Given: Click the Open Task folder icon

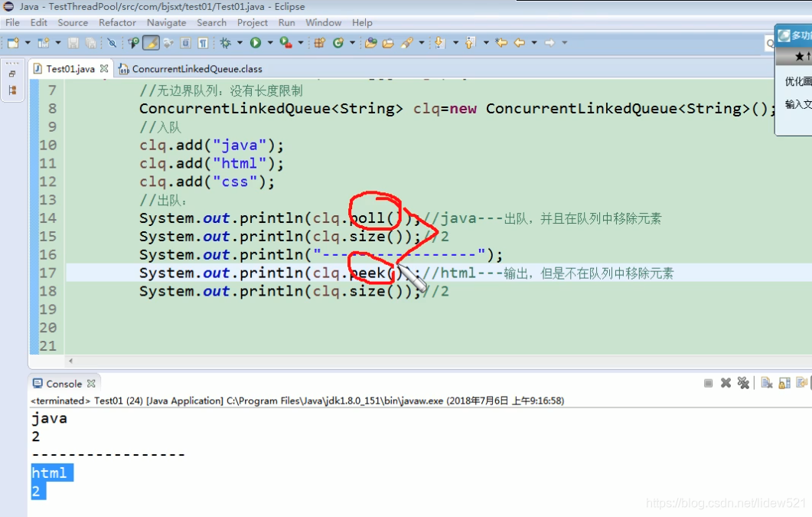Looking at the screenshot, I should point(388,43).
